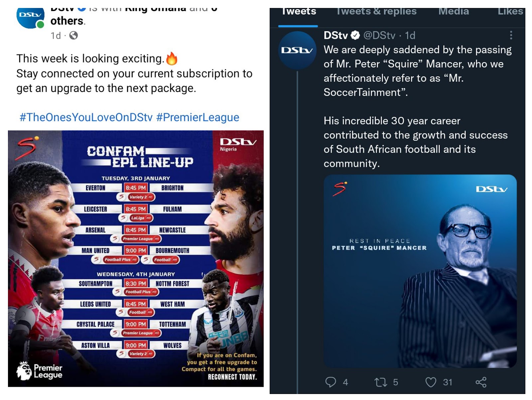Open DStv Twitter profile avatar
The height and width of the screenshot is (400, 532).
coord(297,50)
